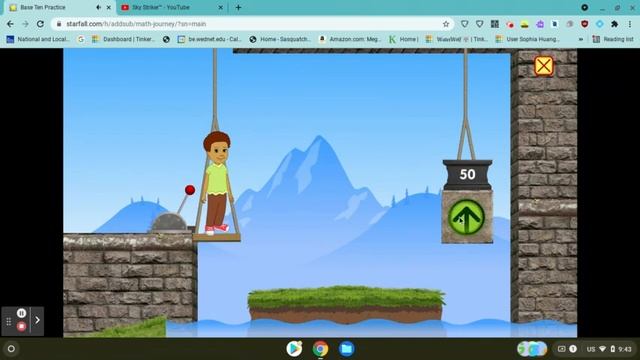This screenshot has width=640, height=360.
Task: Open the US keyboard input indicator
Action: pyautogui.click(x=591, y=349)
